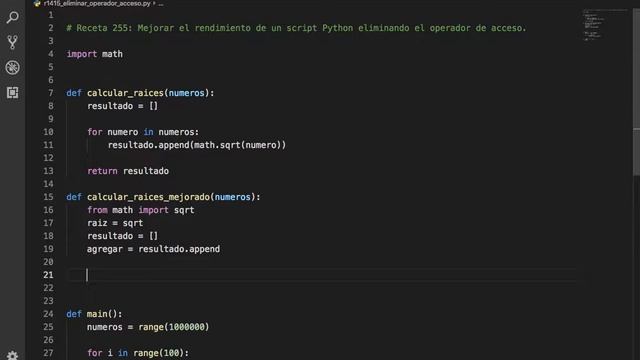Click the breadcrumb ellipsis after file name
The image size is (640, 360).
click(x=161, y=3)
